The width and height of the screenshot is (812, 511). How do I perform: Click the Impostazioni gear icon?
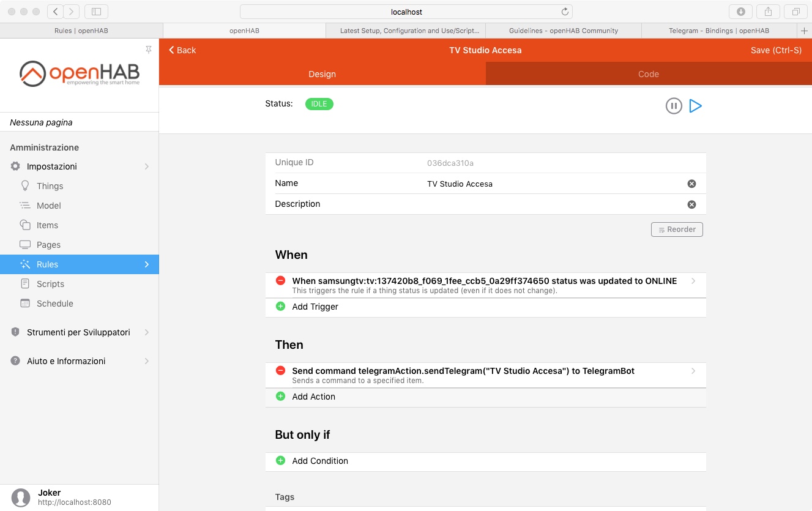(x=15, y=166)
